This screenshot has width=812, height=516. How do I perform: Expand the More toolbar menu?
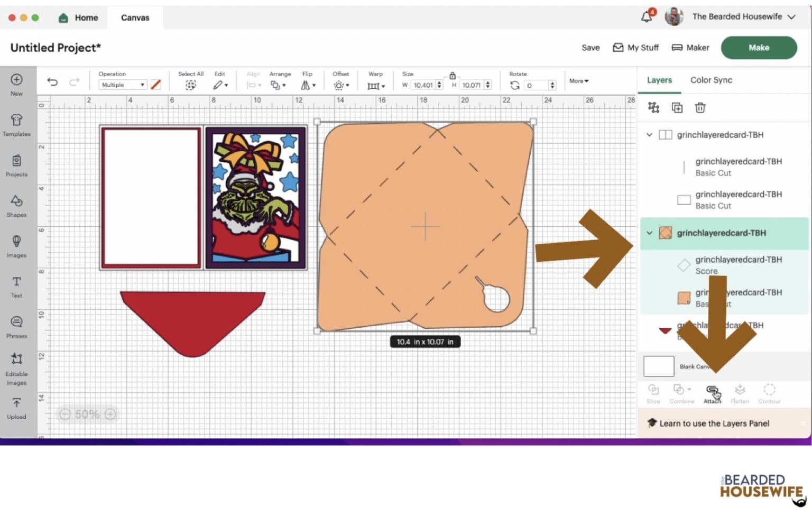coord(578,81)
